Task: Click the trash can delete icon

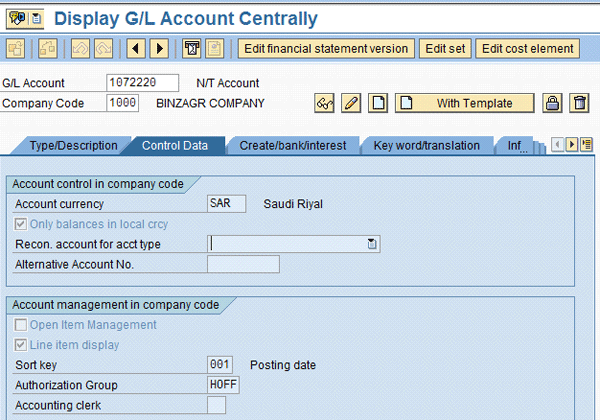Action: coord(579,103)
